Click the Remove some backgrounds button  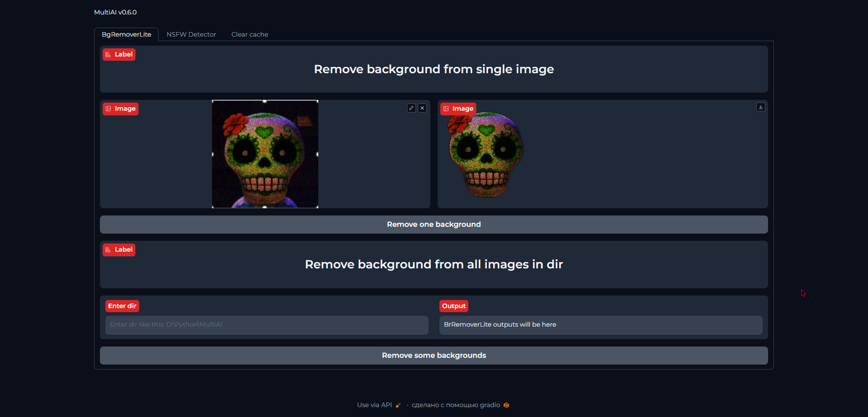(434, 356)
